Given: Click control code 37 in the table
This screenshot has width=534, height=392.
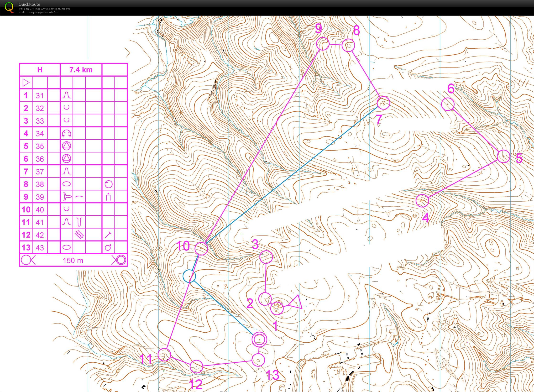Looking at the screenshot, I should pos(40,172).
